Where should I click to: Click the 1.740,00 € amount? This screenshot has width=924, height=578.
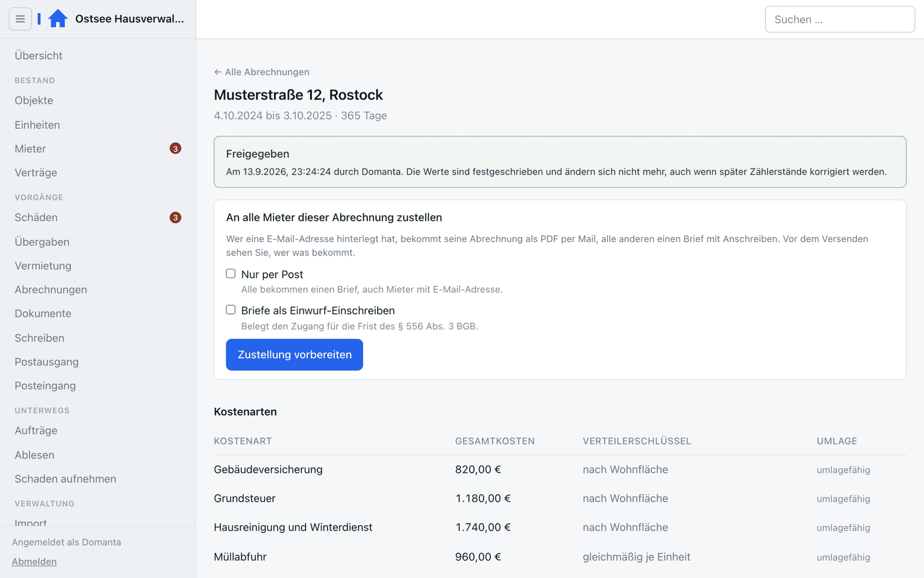[x=483, y=527]
